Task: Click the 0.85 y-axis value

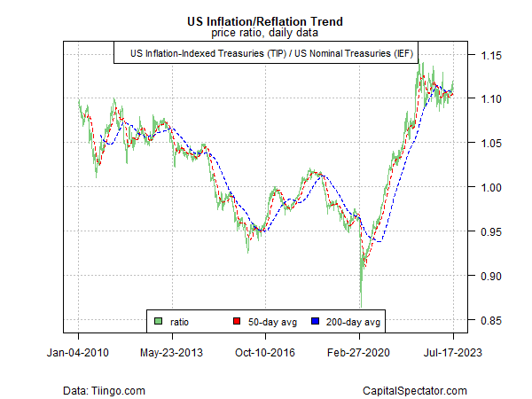Action: coord(491,320)
